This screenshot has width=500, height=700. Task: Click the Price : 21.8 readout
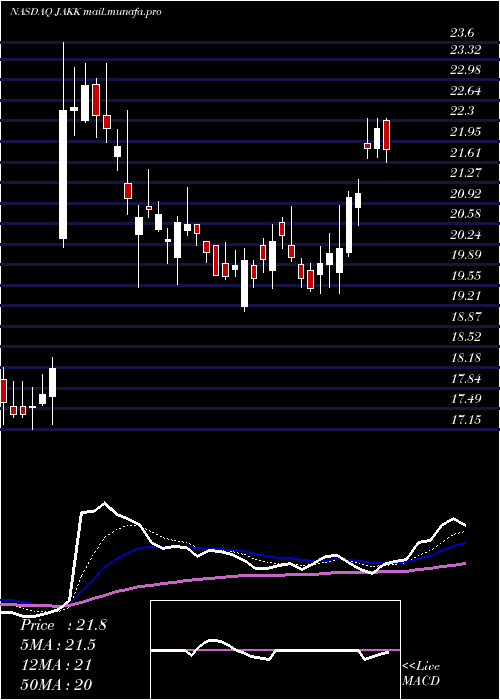(x=63, y=625)
